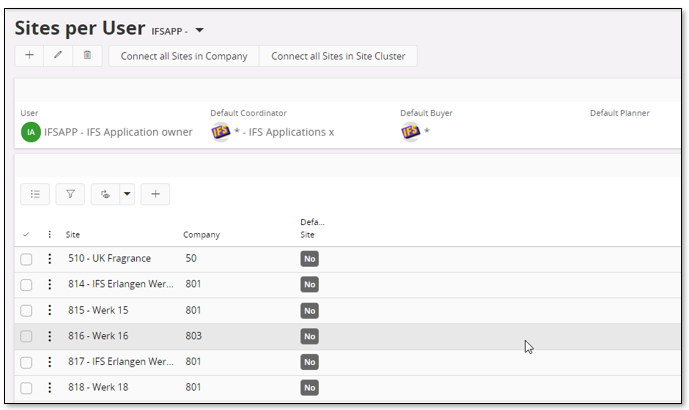Open the filter funnel icon

tap(70, 194)
